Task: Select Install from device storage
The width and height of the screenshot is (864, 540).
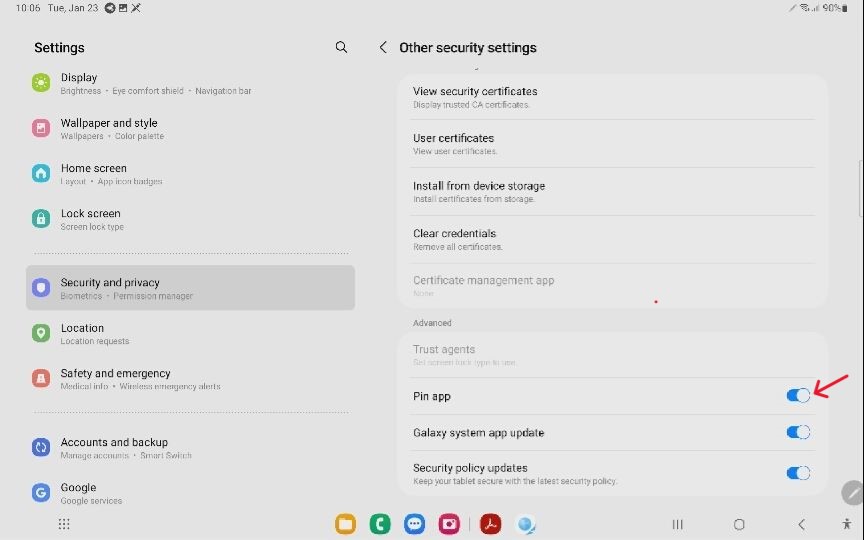Action: click(x=613, y=191)
